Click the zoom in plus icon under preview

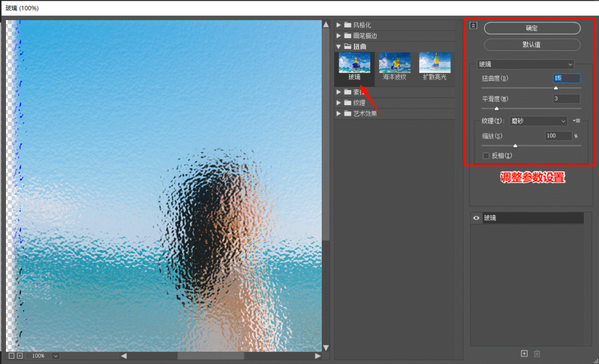pos(20,355)
